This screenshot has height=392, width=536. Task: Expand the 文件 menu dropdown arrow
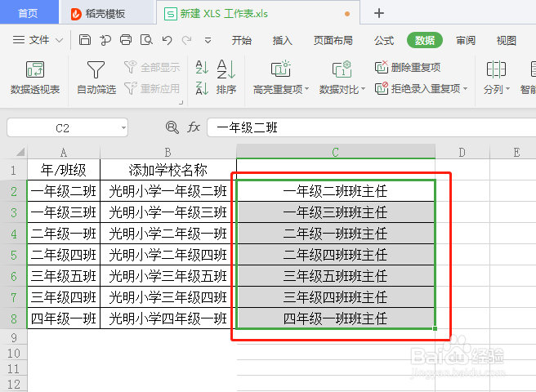(x=59, y=40)
